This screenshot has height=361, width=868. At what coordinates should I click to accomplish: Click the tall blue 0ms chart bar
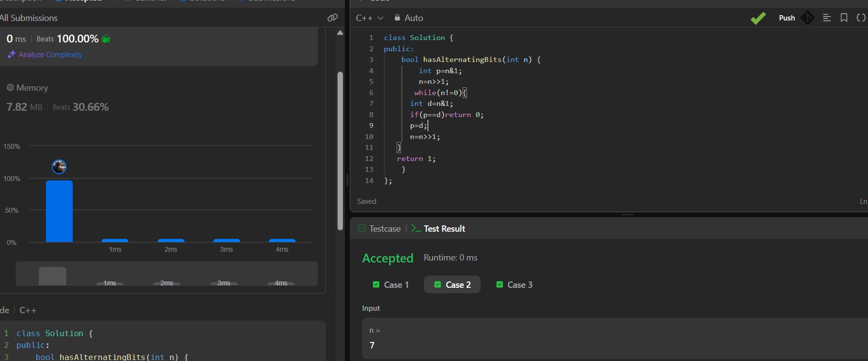pyautogui.click(x=59, y=211)
